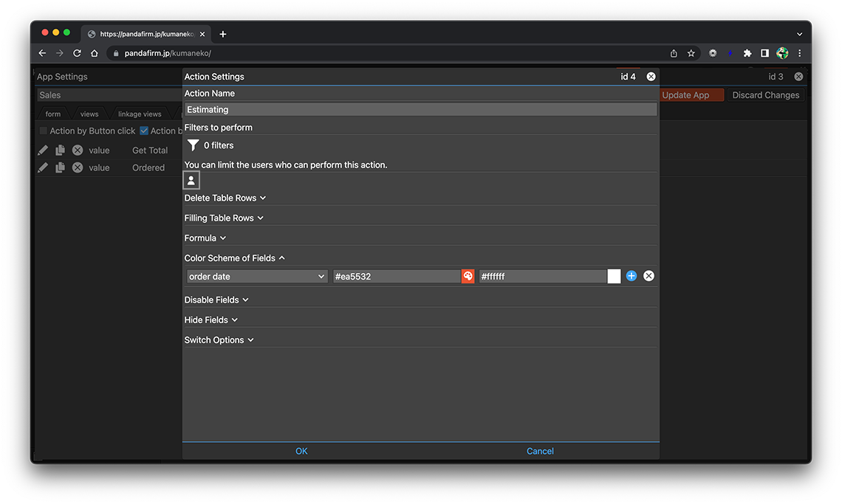Collapse Color Scheme of Fields section
This screenshot has height=504, width=842.
[235, 258]
